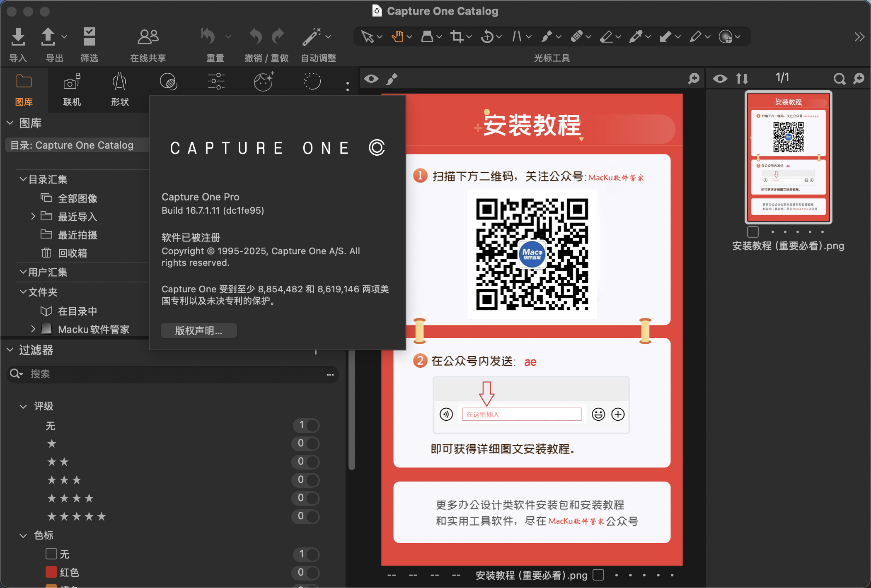Select the Crop cursor tool
The height and width of the screenshot is (588, 871).
457,37
